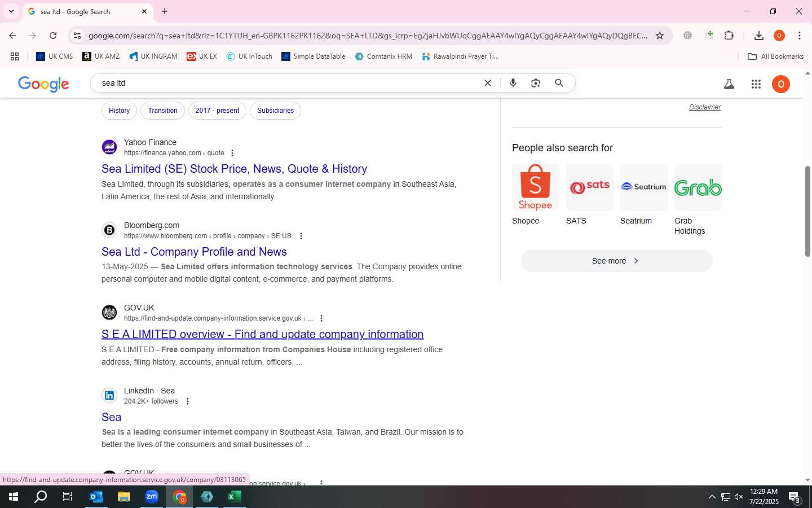Expand See more in People also search for
The height and width of the screenshot is (508, 812).
617,261
